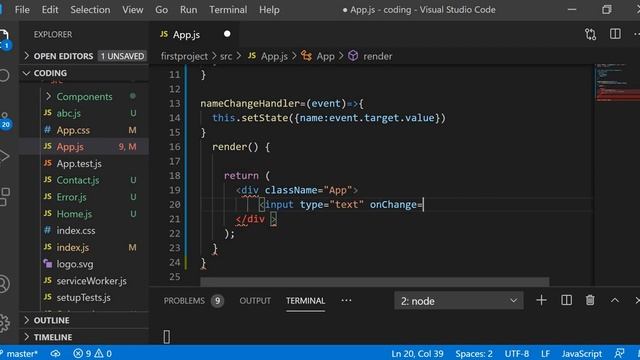Image resolution: width=640 pixels, height=360 pixels.
Task: Open the Extensions view icon
Action: [x=4, y=197]
